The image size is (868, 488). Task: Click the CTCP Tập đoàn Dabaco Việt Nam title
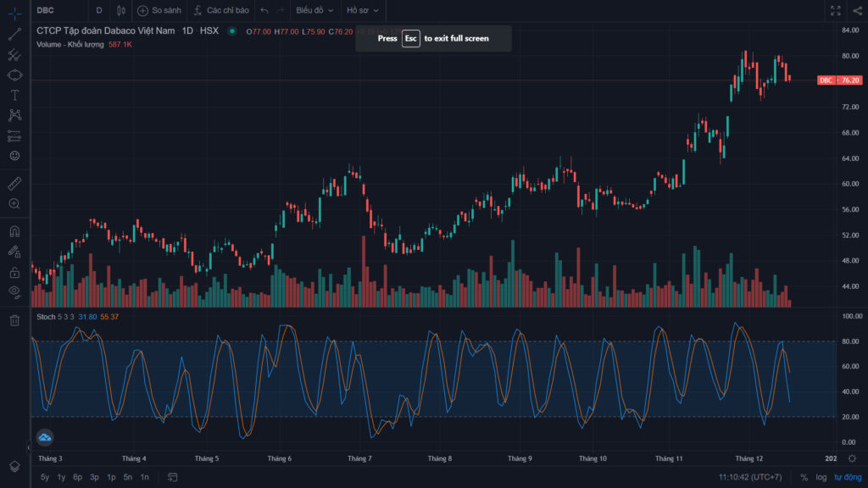[x=106, y=31]
